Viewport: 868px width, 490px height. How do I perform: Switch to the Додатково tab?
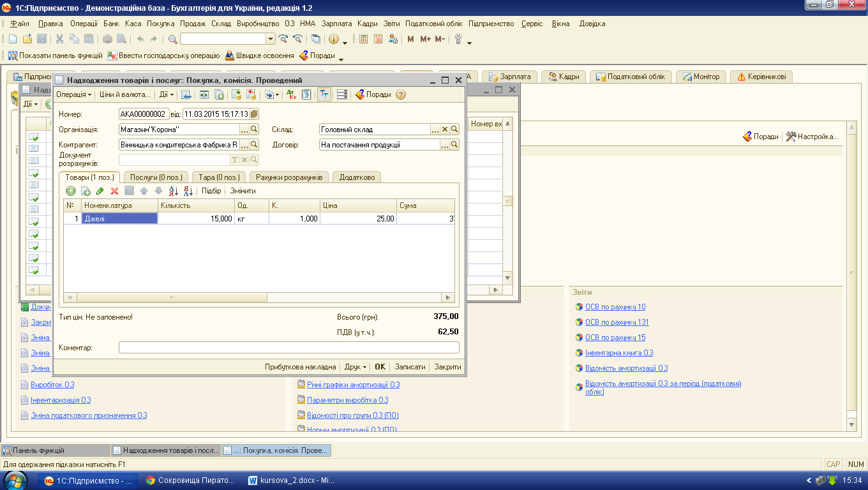click(x=357, y=177)
